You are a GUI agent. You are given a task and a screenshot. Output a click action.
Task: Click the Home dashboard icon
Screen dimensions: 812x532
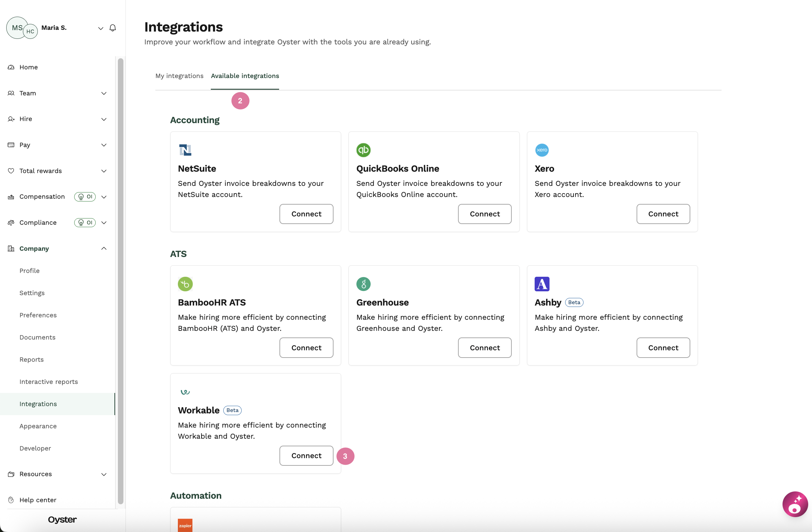click(11, 67)
